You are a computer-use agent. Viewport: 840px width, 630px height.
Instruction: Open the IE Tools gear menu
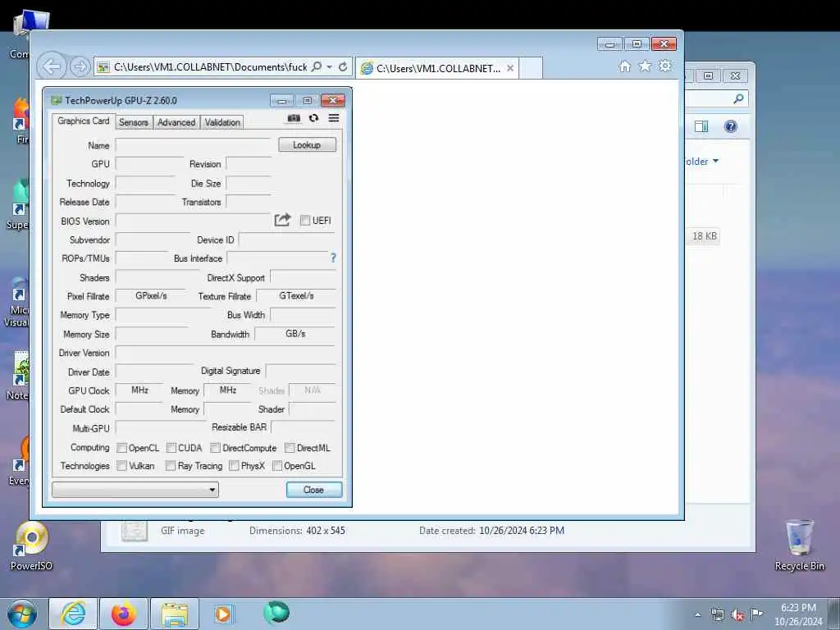click(x=665, y=66)
